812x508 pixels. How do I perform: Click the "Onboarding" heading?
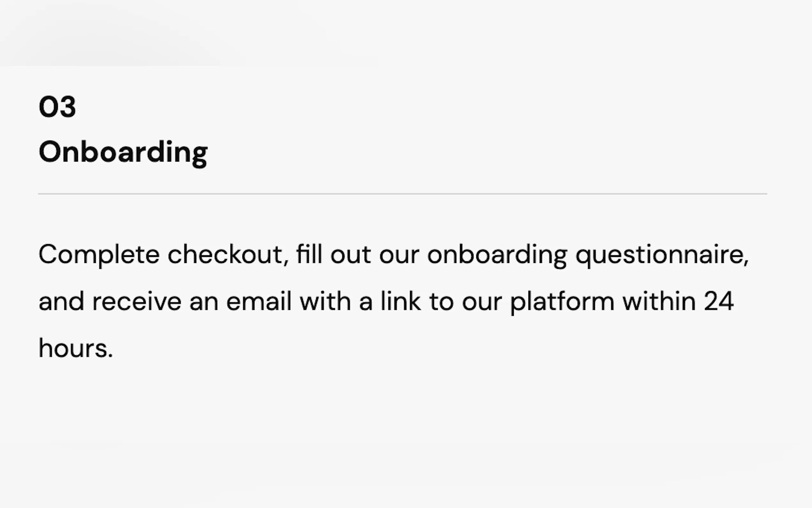(123, 152)
